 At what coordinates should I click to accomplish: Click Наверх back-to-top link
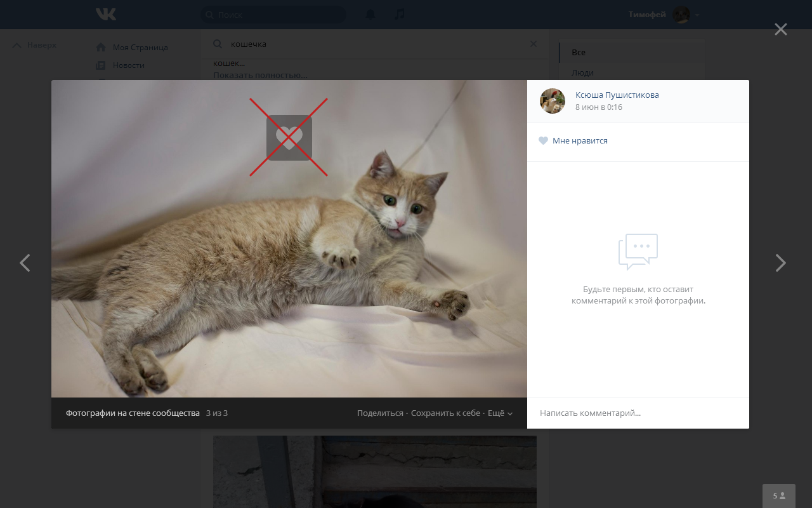(x=35, y=45)
